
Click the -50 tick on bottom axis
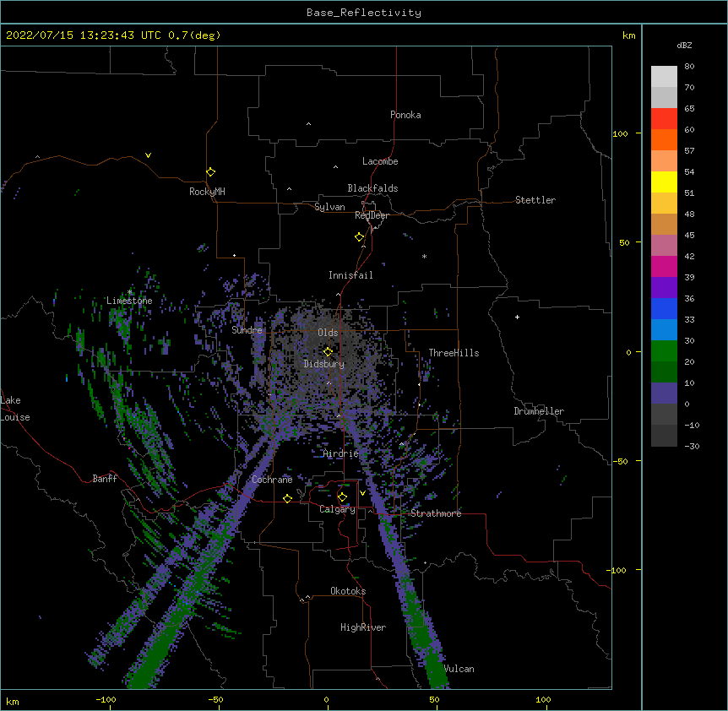tap(215, 699)
